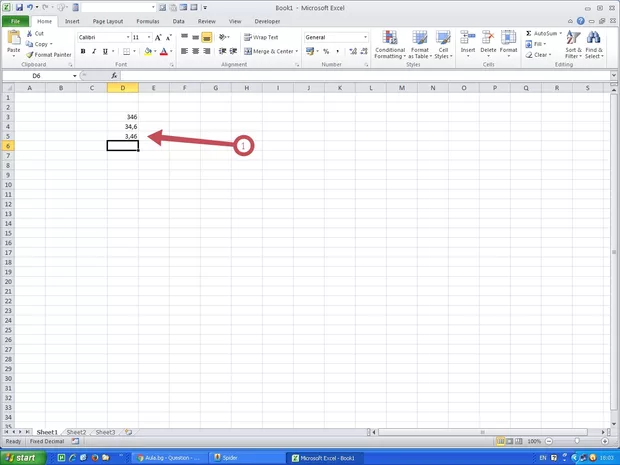Click the zoom slider thumb
Screen dimensions: 620x465
(x=577, y=441)
